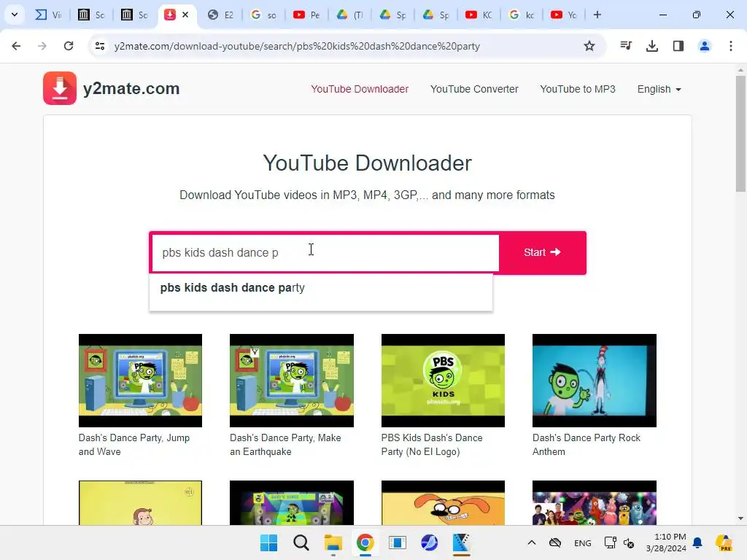This screenshot has width=747, height=560.
Task: Expand the English language dropdown
Action: (x=659, y=89)
